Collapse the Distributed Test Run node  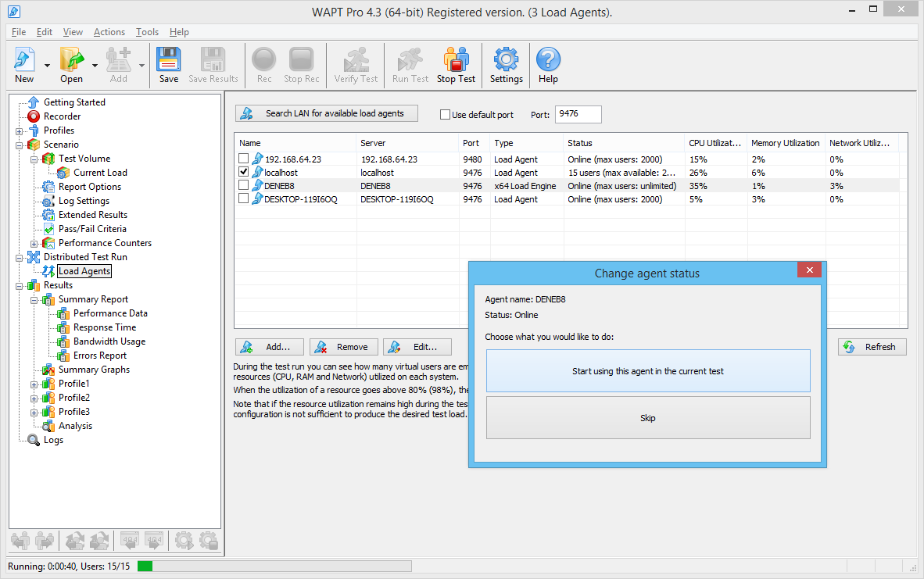pos(19,257)
